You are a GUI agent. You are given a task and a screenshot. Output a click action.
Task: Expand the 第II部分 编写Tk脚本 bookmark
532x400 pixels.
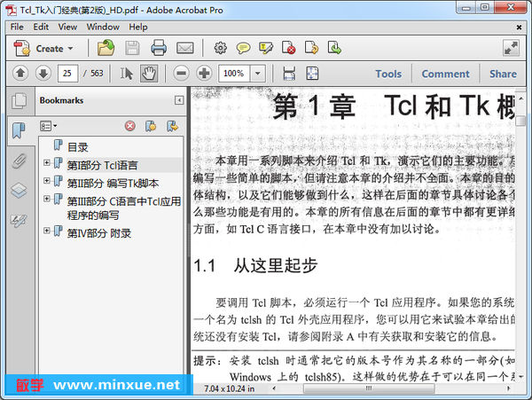pos(47,181)
